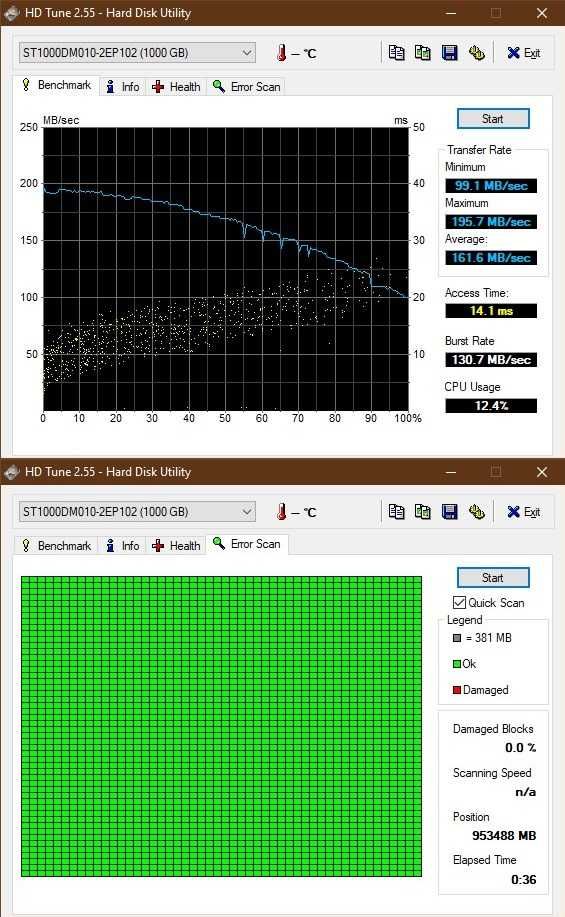Click the 12.4% CPU usage value
This screenshot has height=917, width=565.
pos(491,406)
